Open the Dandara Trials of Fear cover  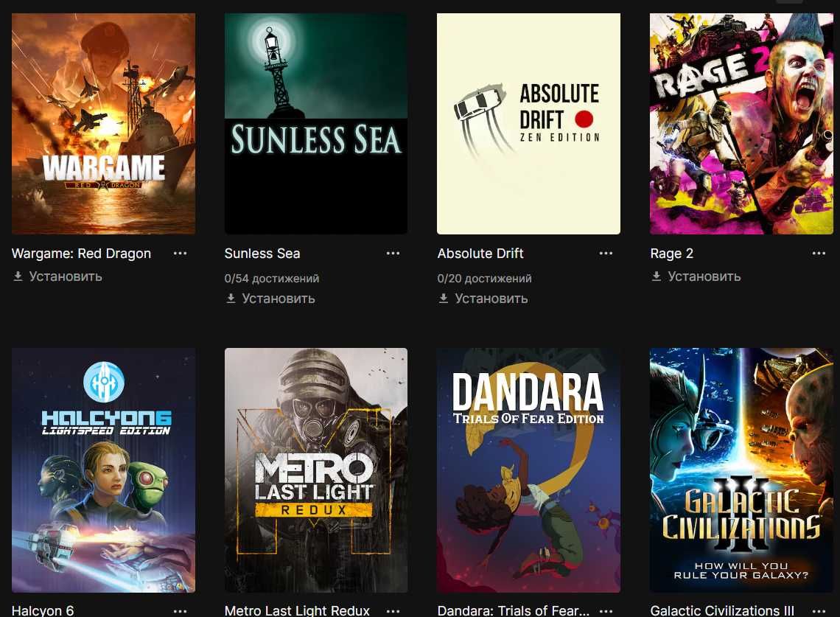coord(529,470)
